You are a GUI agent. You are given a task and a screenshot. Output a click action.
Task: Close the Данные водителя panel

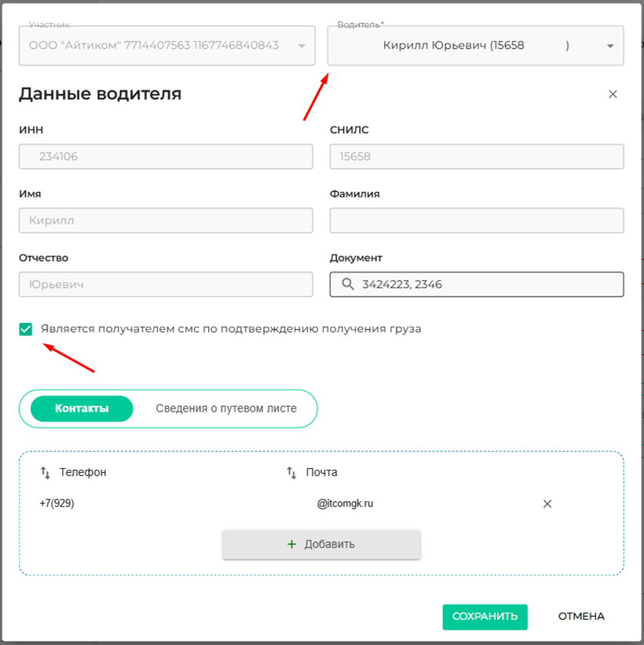613,94
